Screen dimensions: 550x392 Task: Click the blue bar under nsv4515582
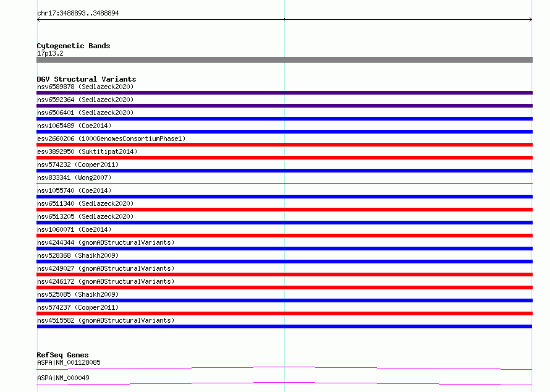(284, 326)
